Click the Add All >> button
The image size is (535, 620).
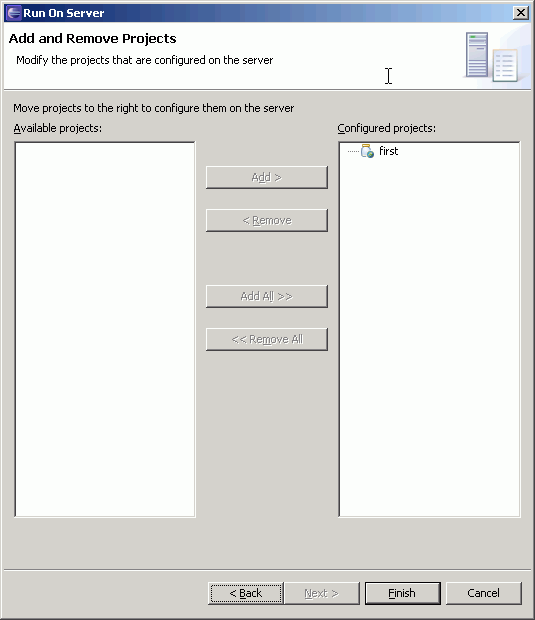[267, 296]
